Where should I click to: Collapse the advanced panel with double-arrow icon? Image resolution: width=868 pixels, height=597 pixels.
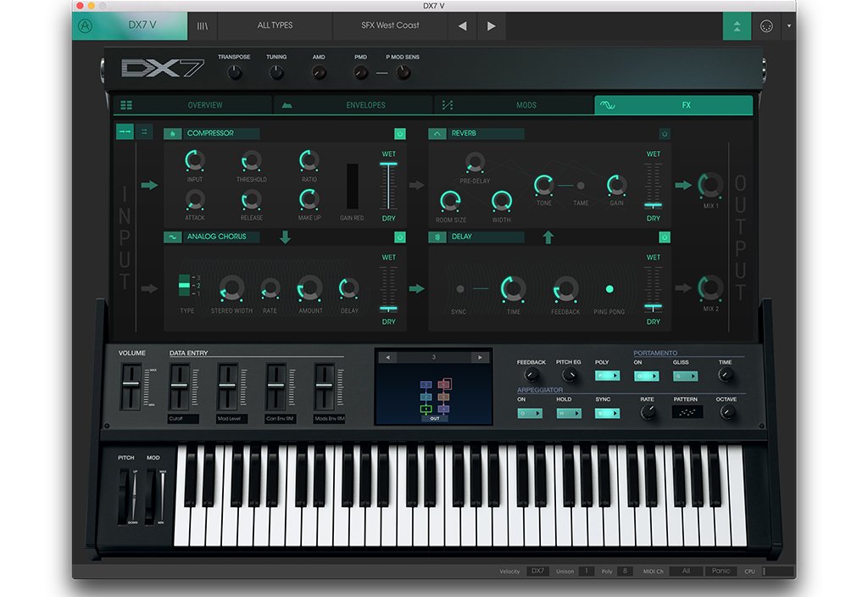pyautogui.click(x=737, y=25)
